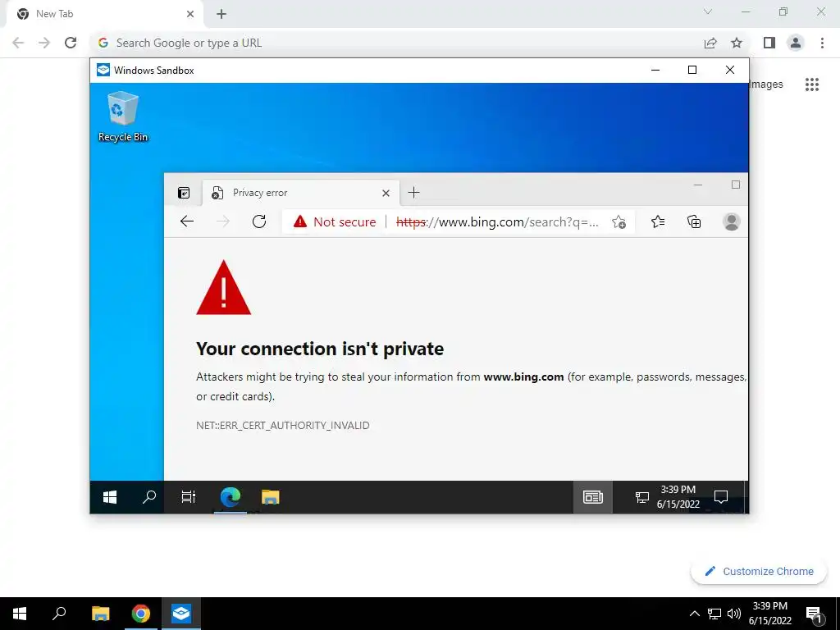Bookmark this tab with Chrome's star icon

(737, 43)
